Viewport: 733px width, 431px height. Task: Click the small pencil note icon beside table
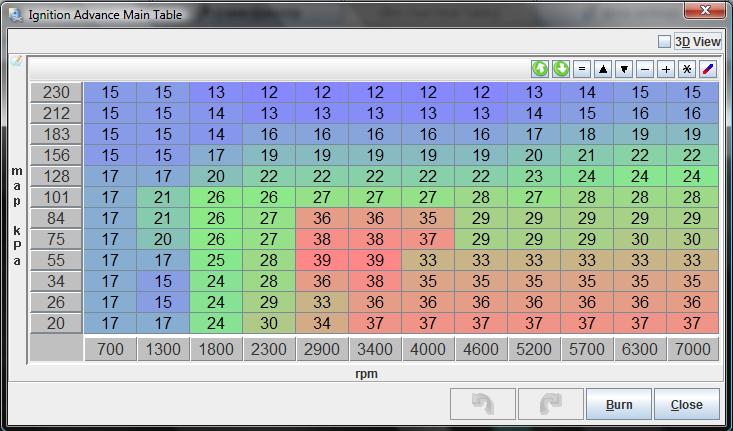coord(16,60)
